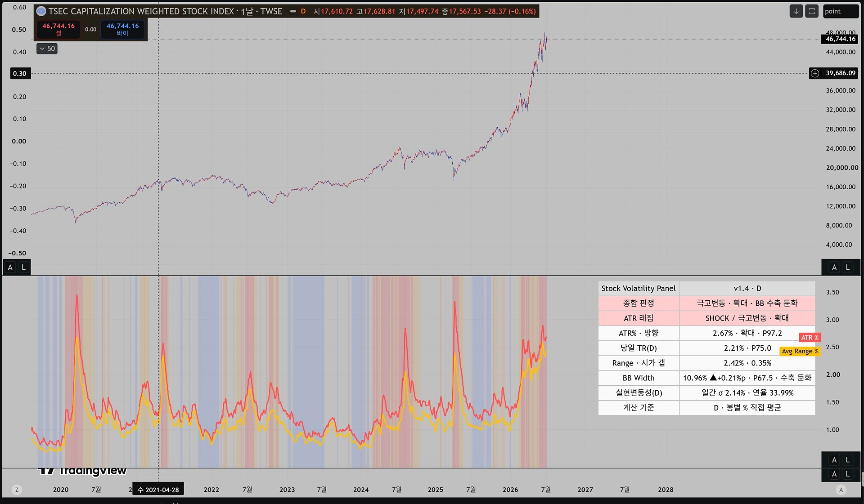Click the 2028 label on the time axis

[x=666, y=490]
